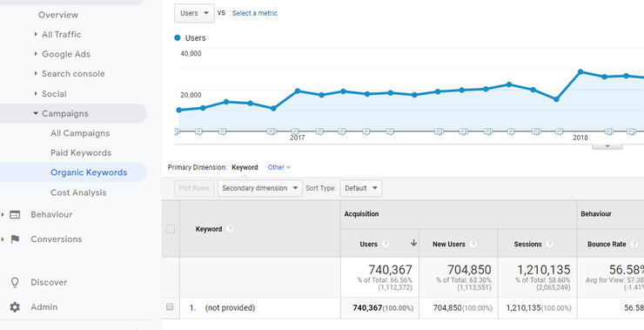The image size is (644, 330).
Task: Select Keyword primary dimension
Action: 245,167
